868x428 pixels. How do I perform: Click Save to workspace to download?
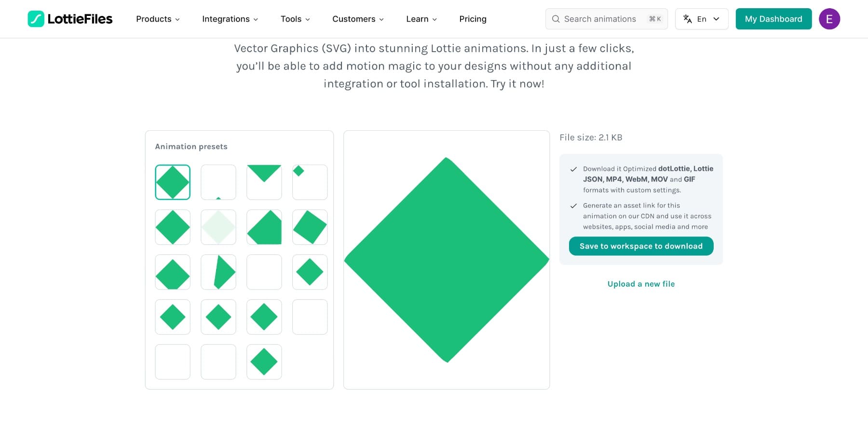(x=641, y=246)
